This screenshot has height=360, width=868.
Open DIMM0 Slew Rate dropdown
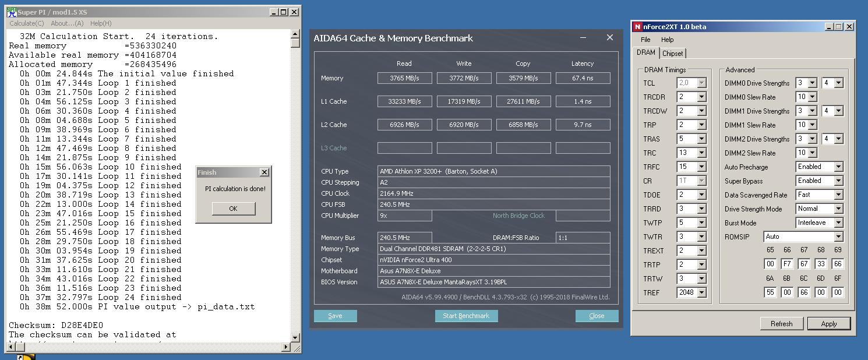(x=812, y=97)
